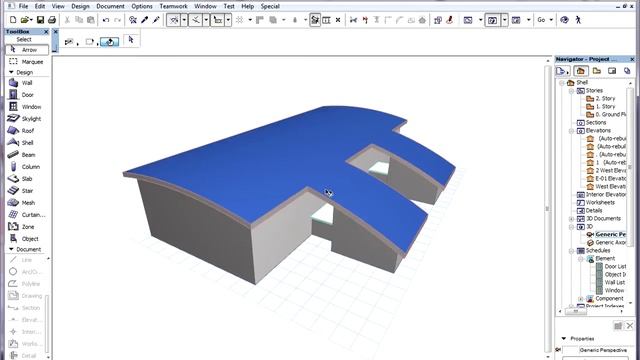640x360 pixels.
Task: Click the Undo arrow icon
Action: coord(106,20)
